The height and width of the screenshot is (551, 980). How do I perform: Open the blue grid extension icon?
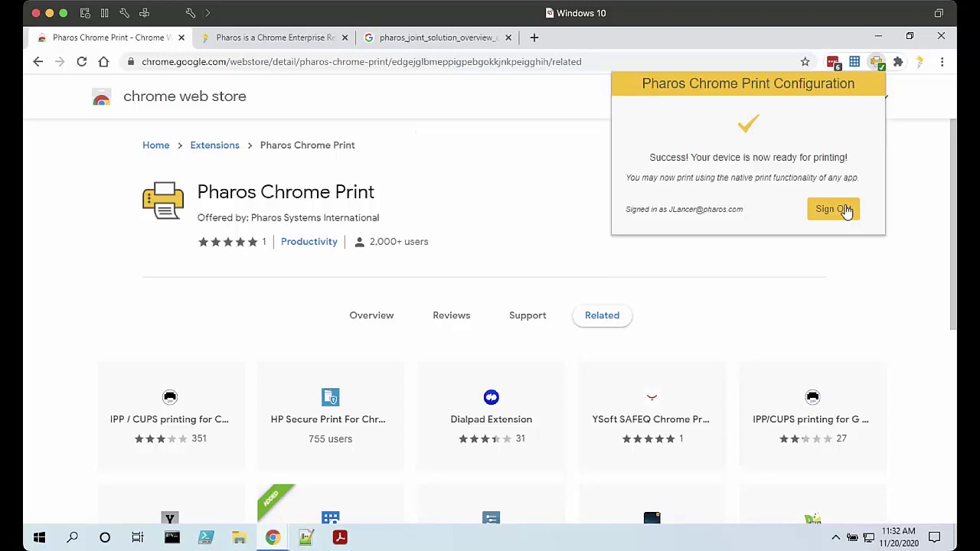click(854, 61)
